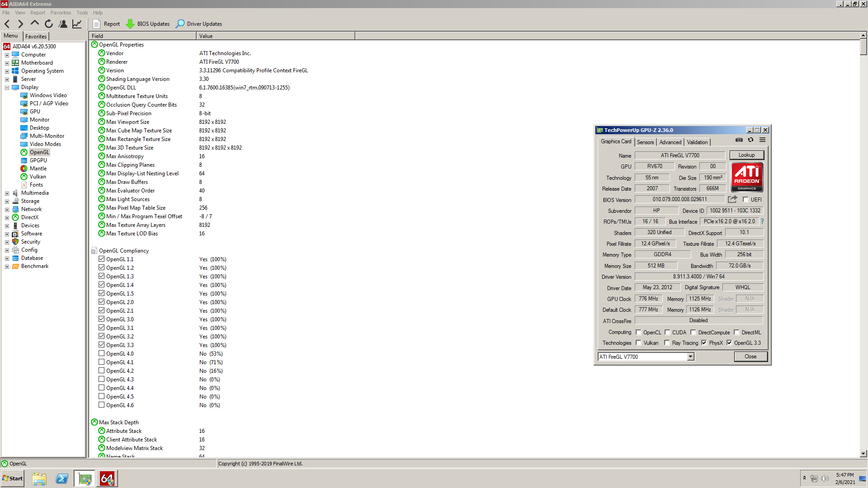Switch to the Advanced tab in GPU-Z
Image resolution: width=868 pixels, height=488 pixels.
[x=670, y=142]
